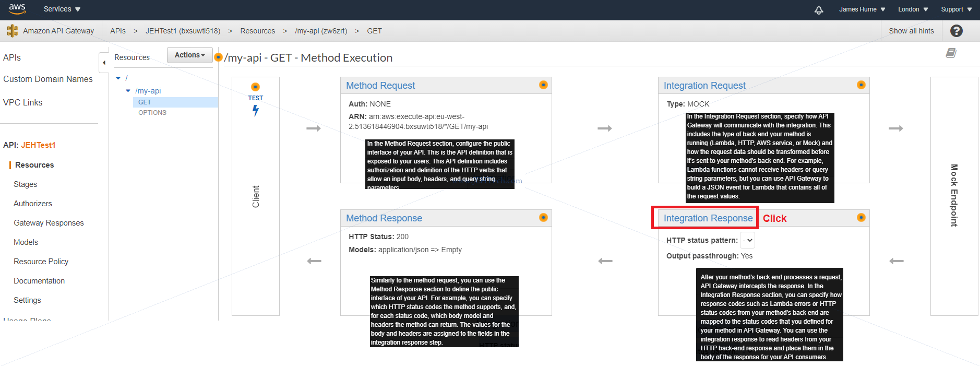The image size is (980, 366).
Task: Click the /my-api (zw6zrt) breadcrumb
Action: pos(321,31)
